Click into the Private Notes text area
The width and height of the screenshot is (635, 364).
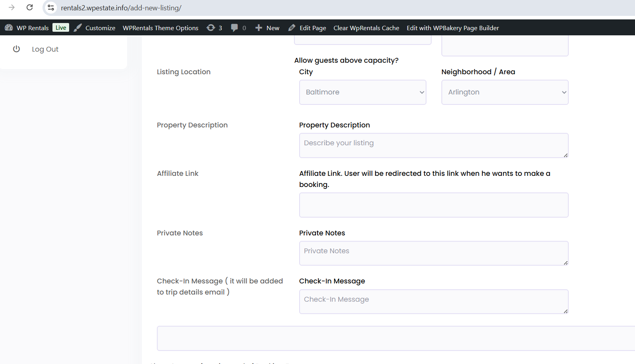pyautogui.click(x=434, y=253)
